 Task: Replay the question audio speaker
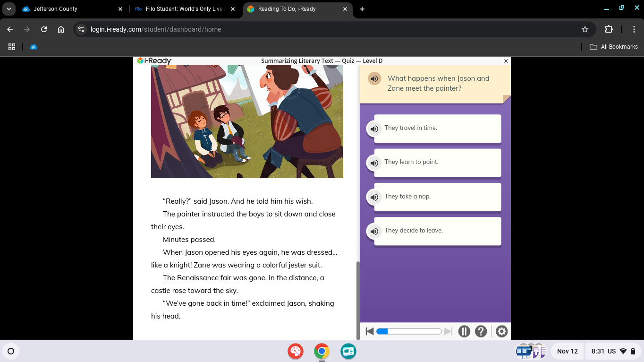pos(374,78)
